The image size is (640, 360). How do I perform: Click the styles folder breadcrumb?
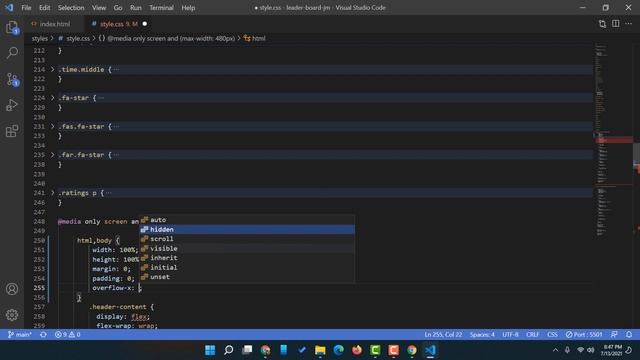pos(40,38)
